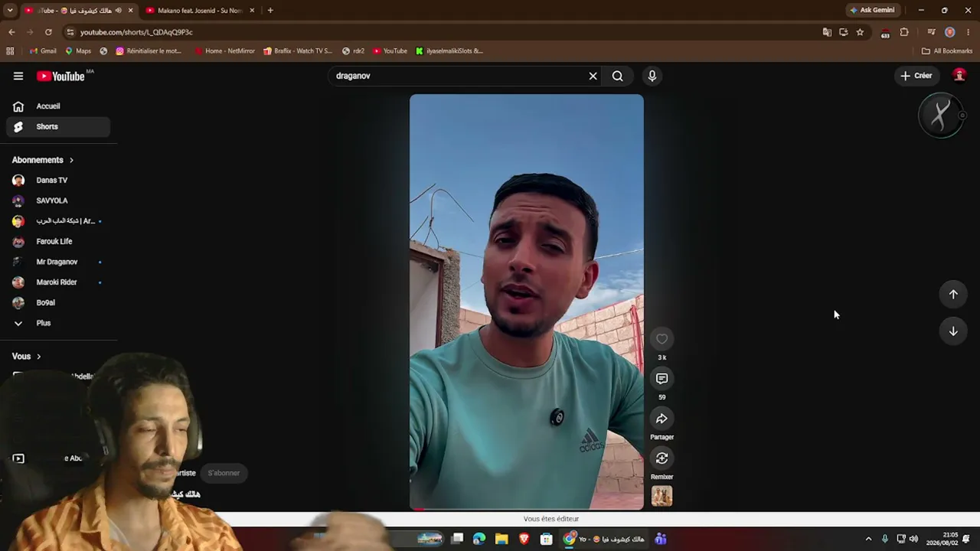Go to the previous short
The width and height of the screenshot is (980, 551).
[953, 295]
